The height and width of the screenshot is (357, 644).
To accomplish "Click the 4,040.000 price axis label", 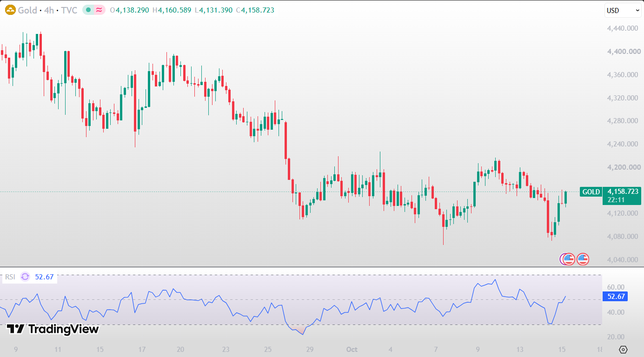I will point(622,259).
